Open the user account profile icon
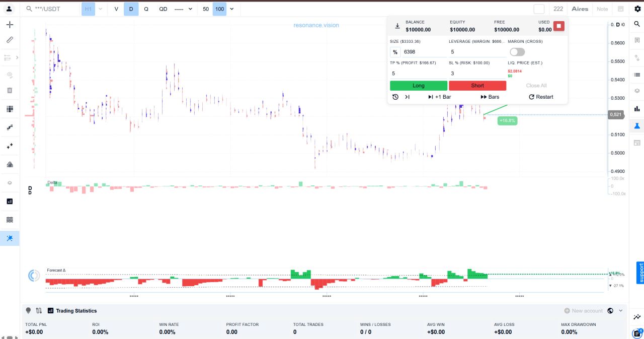The width and height of the screenshot is (644, 339). [x=10, y=9]
